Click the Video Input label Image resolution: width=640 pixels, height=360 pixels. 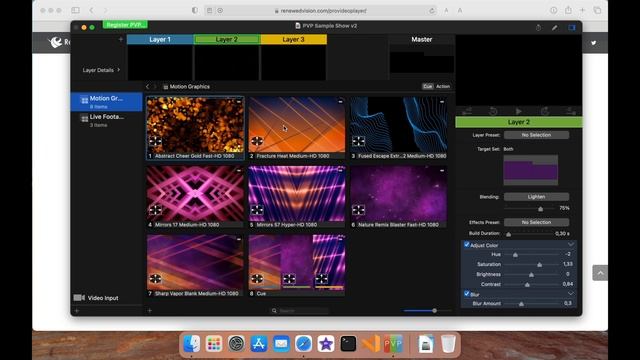coord(103,298)
